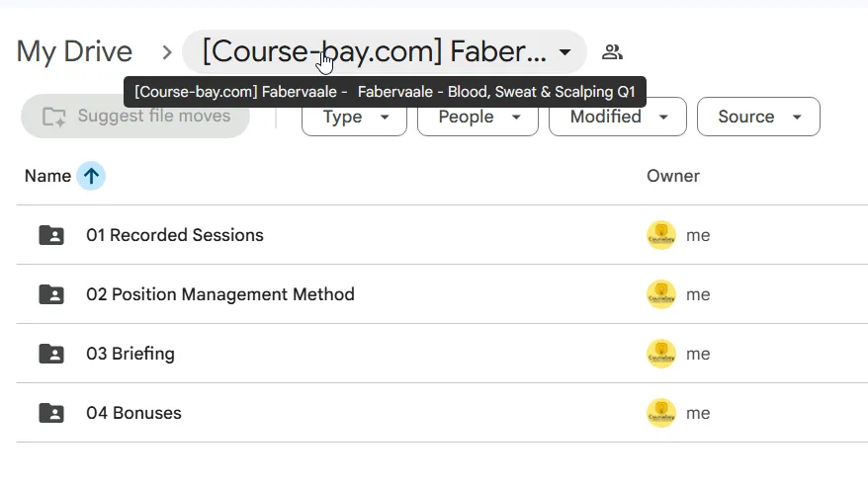The height and width of the screenshot is (485, 868).
Task: Open the Type filter dropdown
Action: (x=354, y=117)
